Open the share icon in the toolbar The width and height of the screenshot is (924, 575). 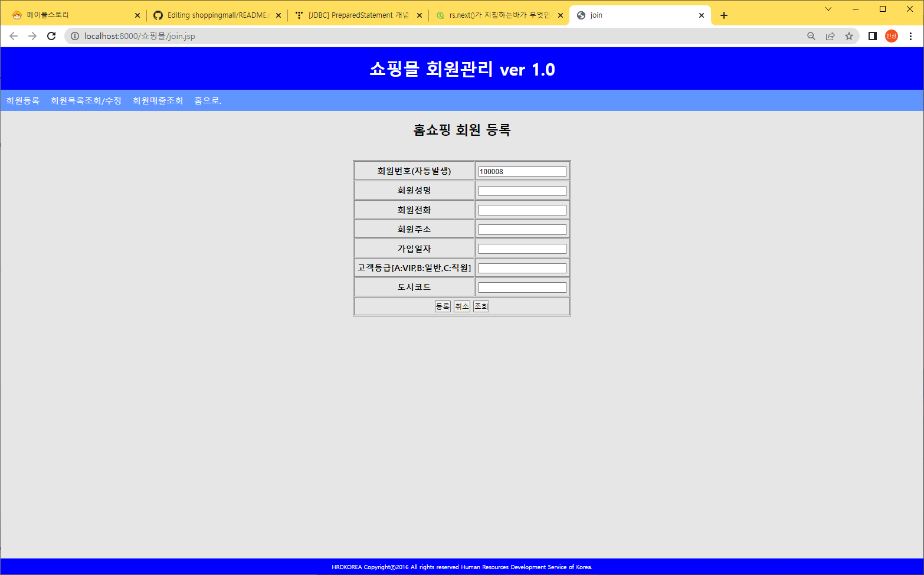830,36
